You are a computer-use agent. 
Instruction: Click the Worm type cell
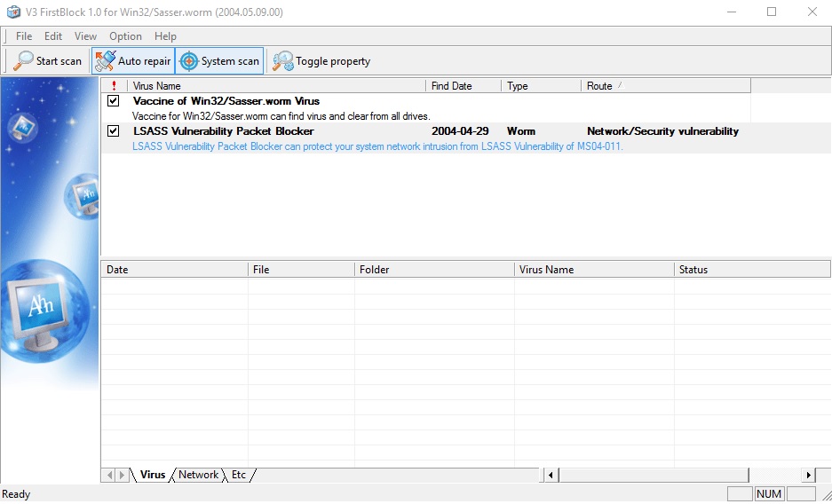tap(521, 131)
